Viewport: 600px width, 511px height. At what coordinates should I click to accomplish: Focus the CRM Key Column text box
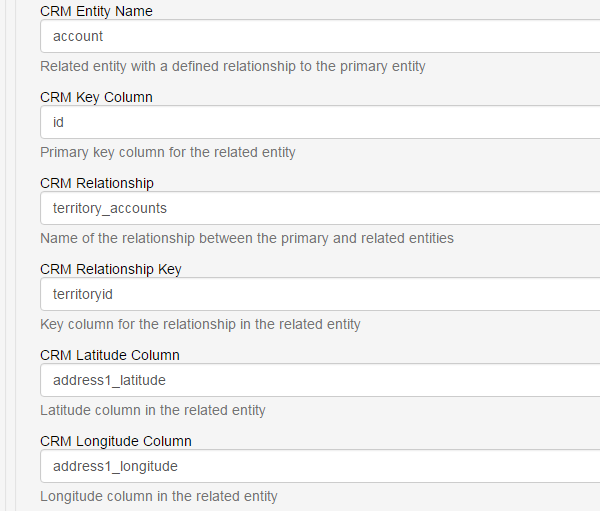[320, 122]
